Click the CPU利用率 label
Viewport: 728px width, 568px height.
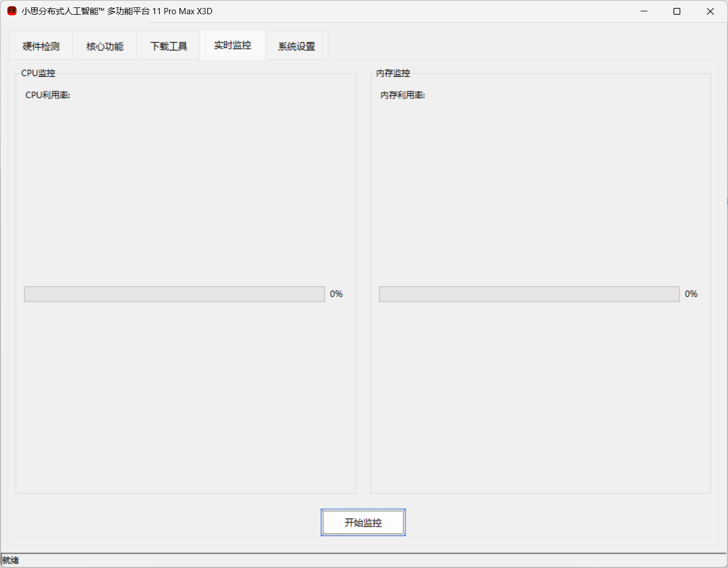tap(48, 95)
